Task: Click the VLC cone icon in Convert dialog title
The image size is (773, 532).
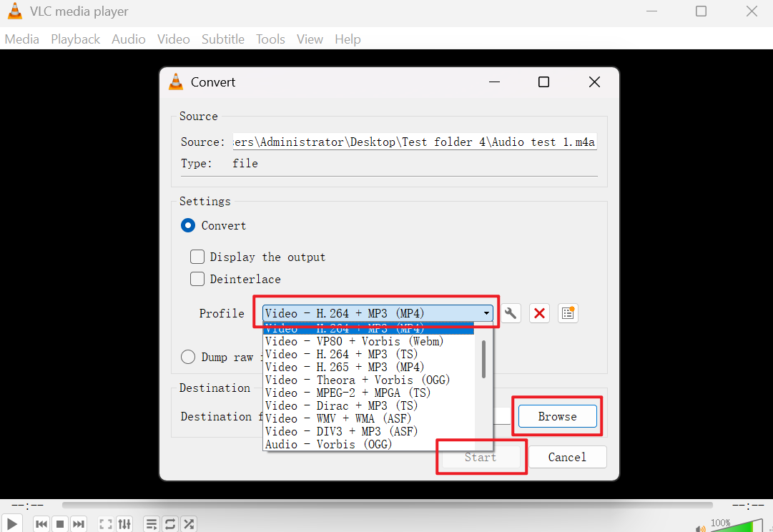Action: click(176, 82)
